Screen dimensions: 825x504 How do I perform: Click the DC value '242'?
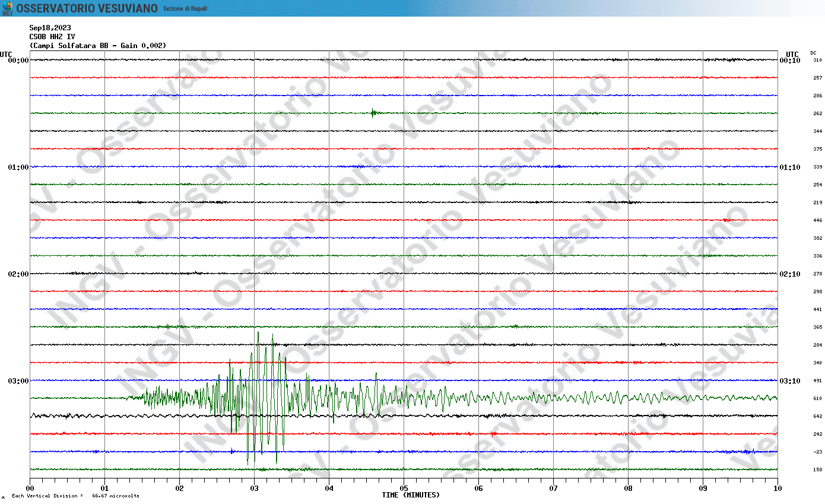pyautogui.click(x=817, y=434)
